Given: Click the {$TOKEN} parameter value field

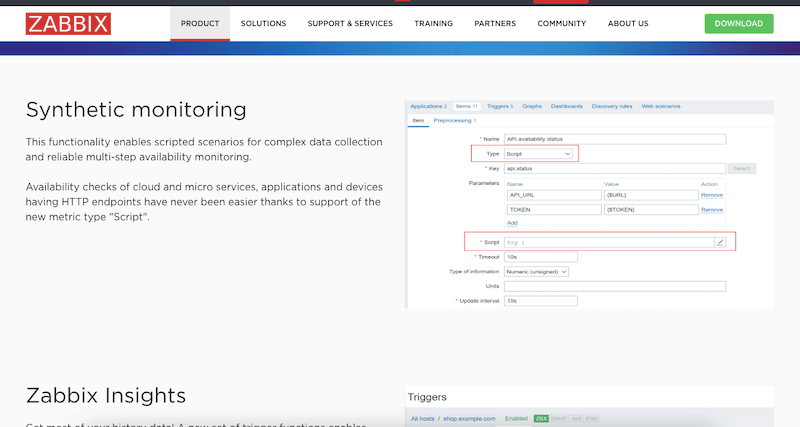Looking at the screenshot, I should coord(651,210).
